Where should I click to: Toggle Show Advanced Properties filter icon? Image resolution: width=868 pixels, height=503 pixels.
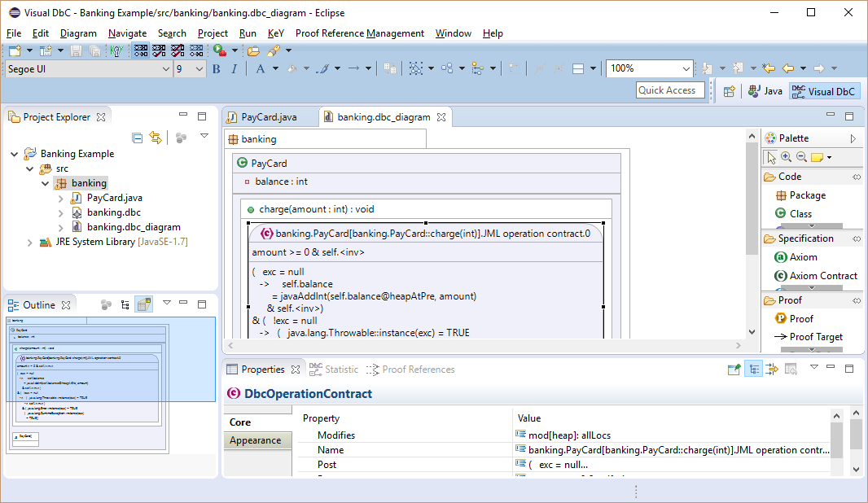[772, 370]
